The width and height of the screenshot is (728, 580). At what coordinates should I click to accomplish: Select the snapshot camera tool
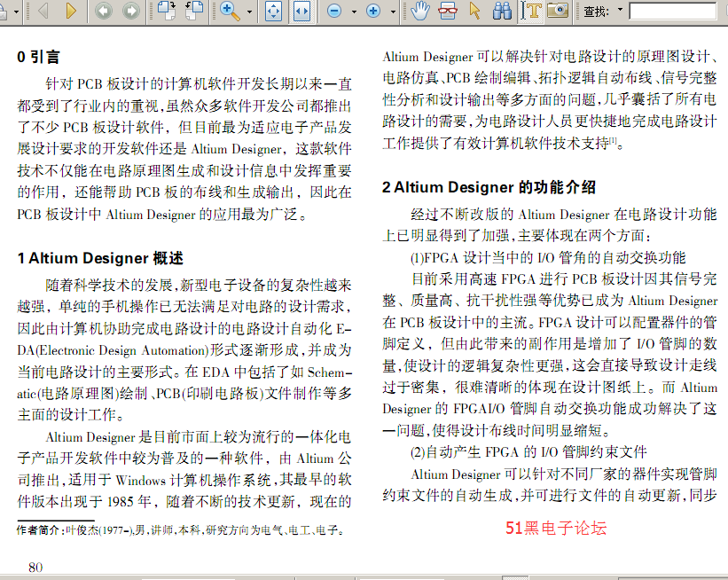click(x=558, y=11)
